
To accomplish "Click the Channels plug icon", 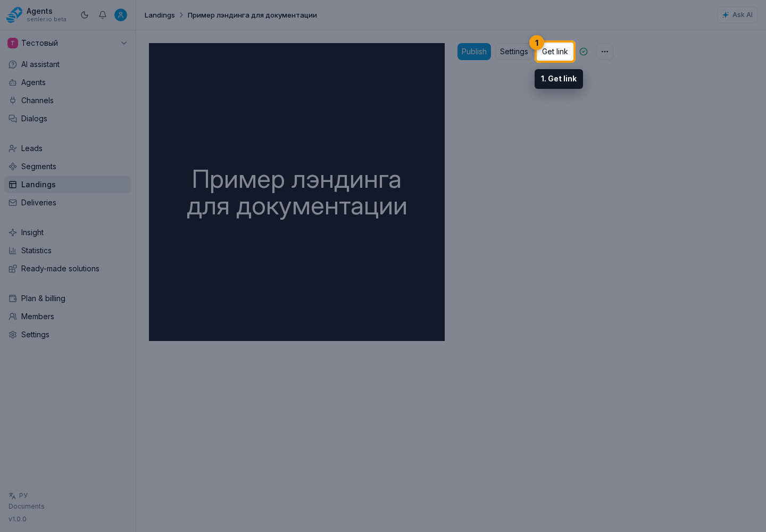I will click(13, 101).
